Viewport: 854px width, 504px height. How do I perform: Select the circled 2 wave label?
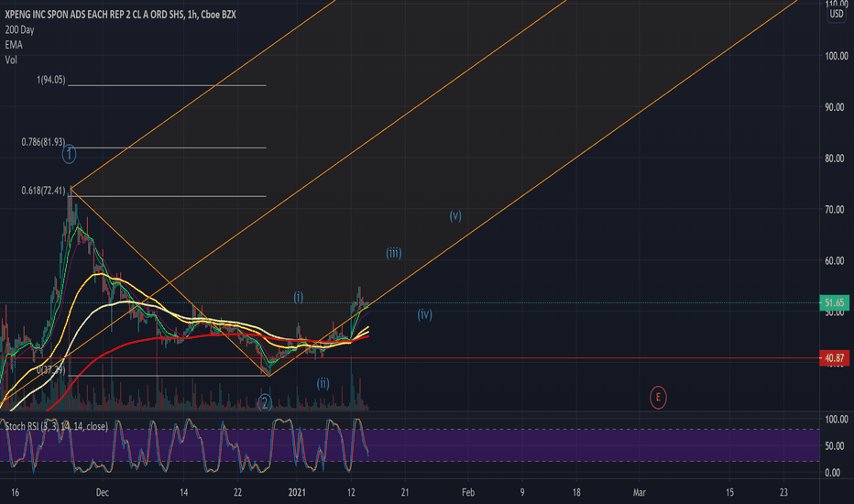(265, 402)
